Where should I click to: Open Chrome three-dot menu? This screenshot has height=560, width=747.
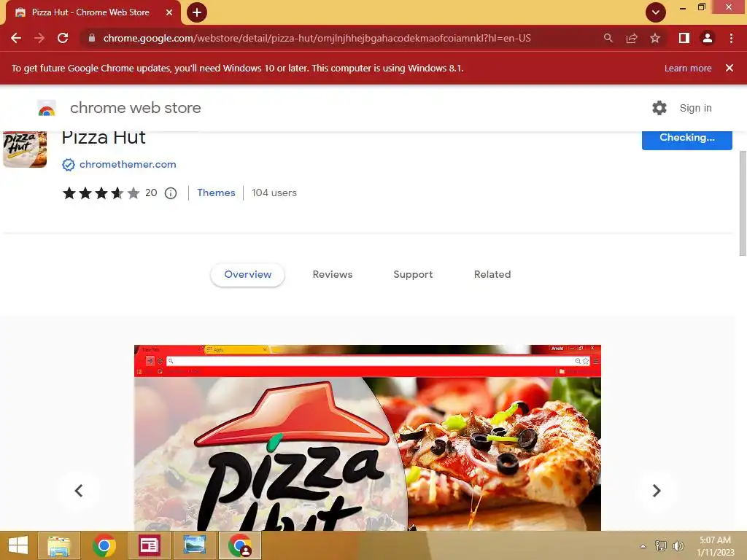[x=731, y=38]
